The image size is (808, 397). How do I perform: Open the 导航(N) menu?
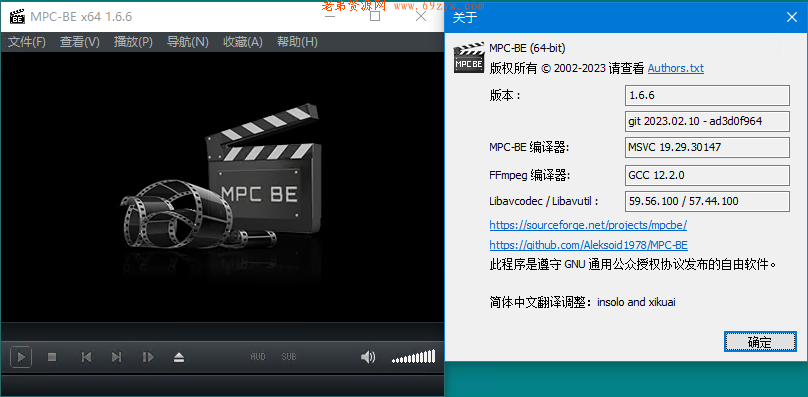[x=188, y=42]
